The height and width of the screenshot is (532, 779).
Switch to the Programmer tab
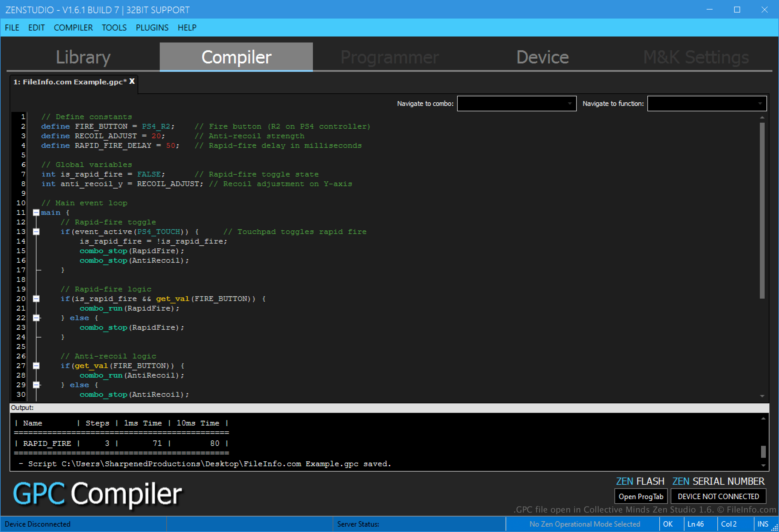coord(390,57)
